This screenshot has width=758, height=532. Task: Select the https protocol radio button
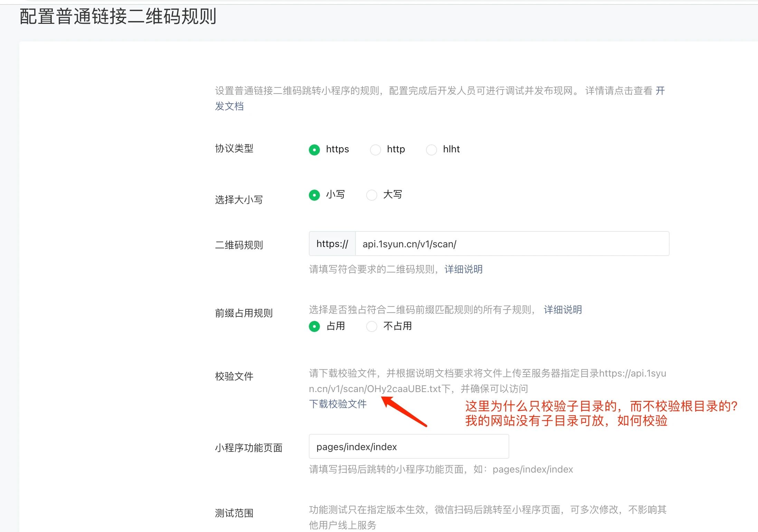pos(314,150)
